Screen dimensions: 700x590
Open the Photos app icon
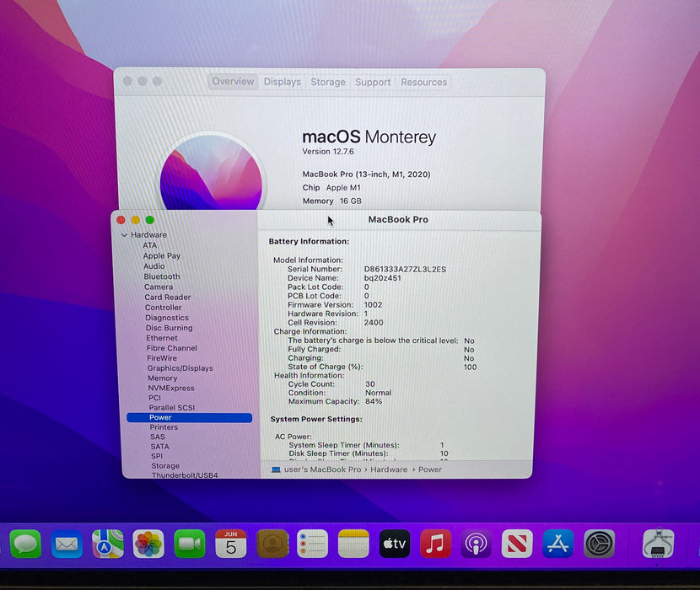coord(148,544)
